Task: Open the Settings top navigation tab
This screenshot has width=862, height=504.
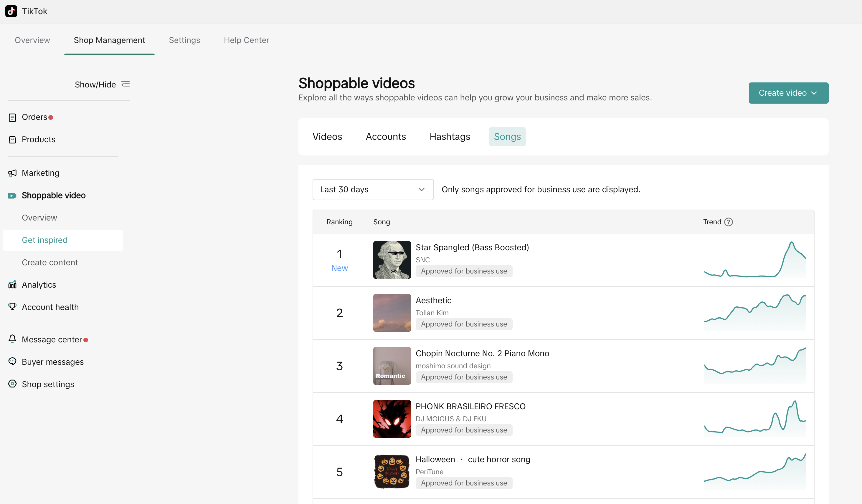Action: (184, 40)
